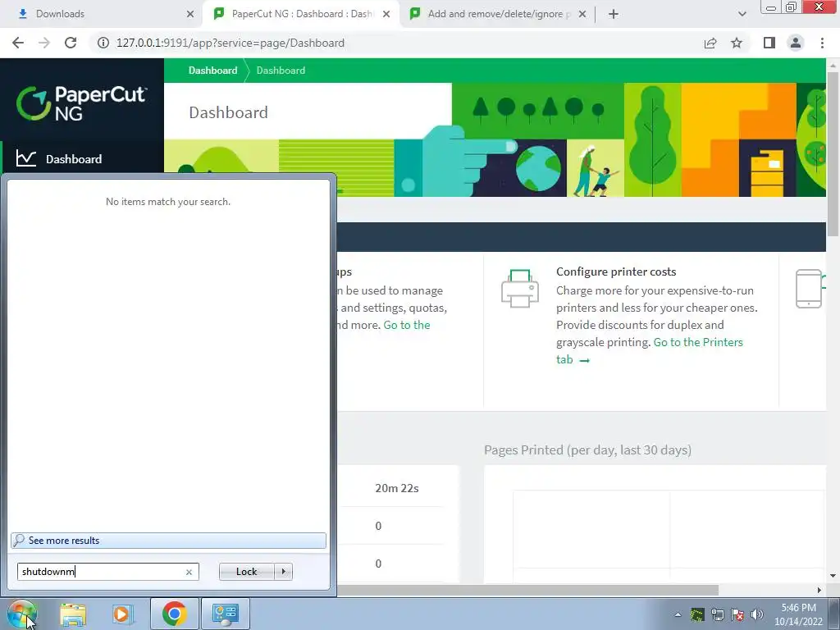The width and height of the screenshot is (840, 630).
Task: Reload the PaperCut page
Action: tap(71, 43)
